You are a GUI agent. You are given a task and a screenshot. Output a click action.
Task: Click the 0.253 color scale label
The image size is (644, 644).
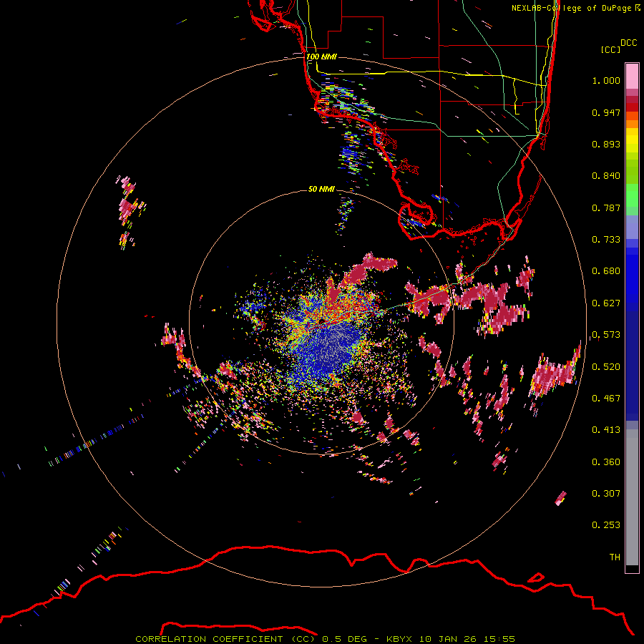606,525
